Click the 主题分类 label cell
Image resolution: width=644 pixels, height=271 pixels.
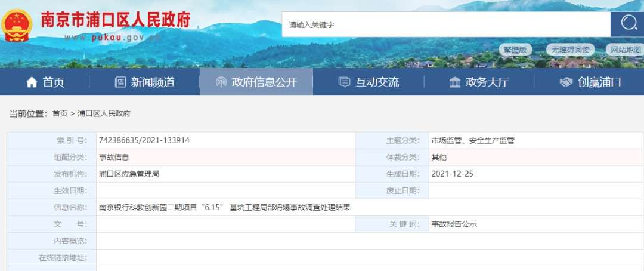pyautogui.click(x=392, y=141)
